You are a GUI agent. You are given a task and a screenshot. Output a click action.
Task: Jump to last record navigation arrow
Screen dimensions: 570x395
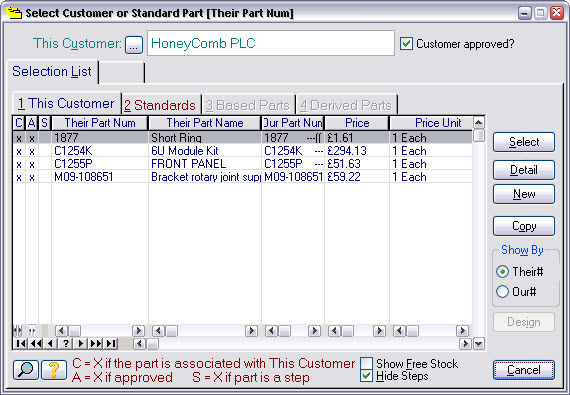click(111, 343)
